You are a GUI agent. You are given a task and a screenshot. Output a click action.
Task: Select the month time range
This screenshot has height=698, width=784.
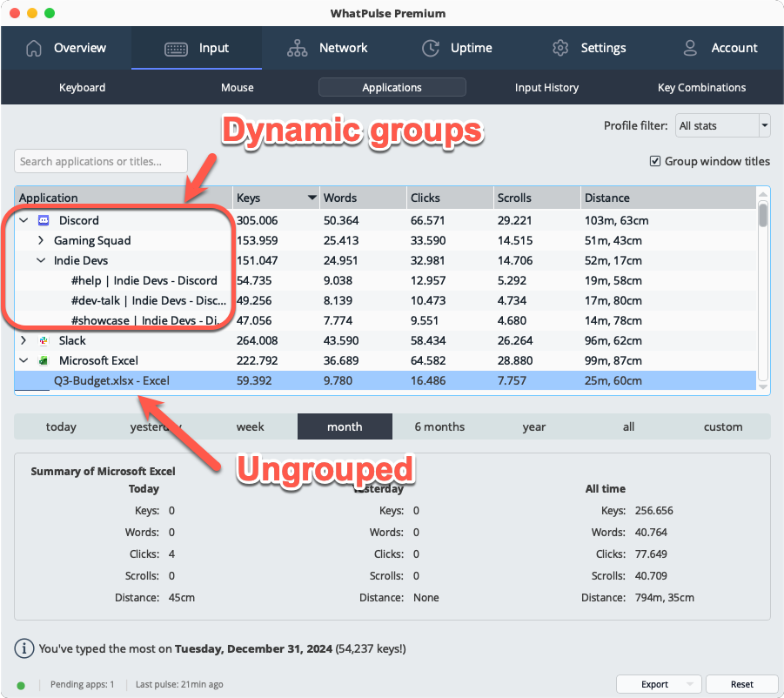345,426
